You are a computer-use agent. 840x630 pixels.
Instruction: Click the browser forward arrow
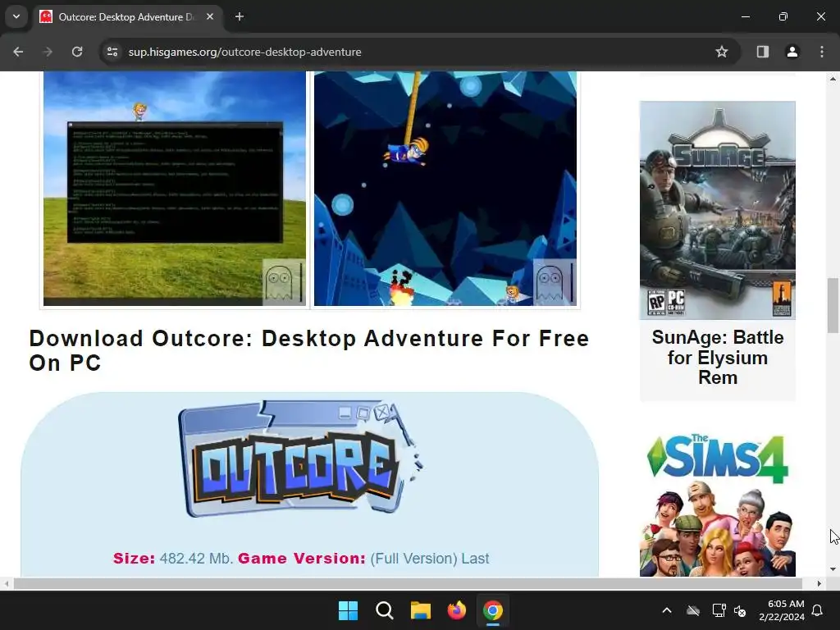pyautogui.click(x=48, y=52)
